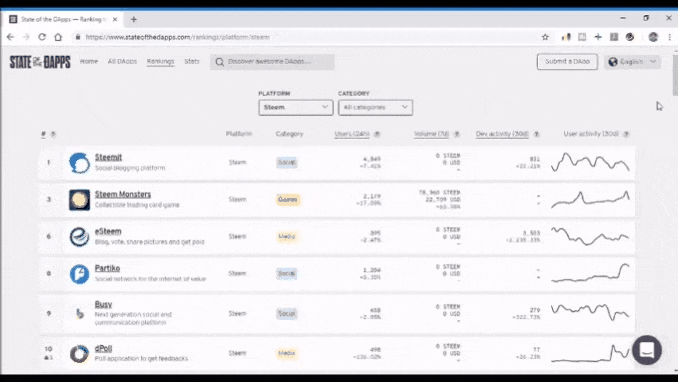Click the eSteem app icon
The width and height of the screenshot is (678, 382).
(x=79, y=237)
